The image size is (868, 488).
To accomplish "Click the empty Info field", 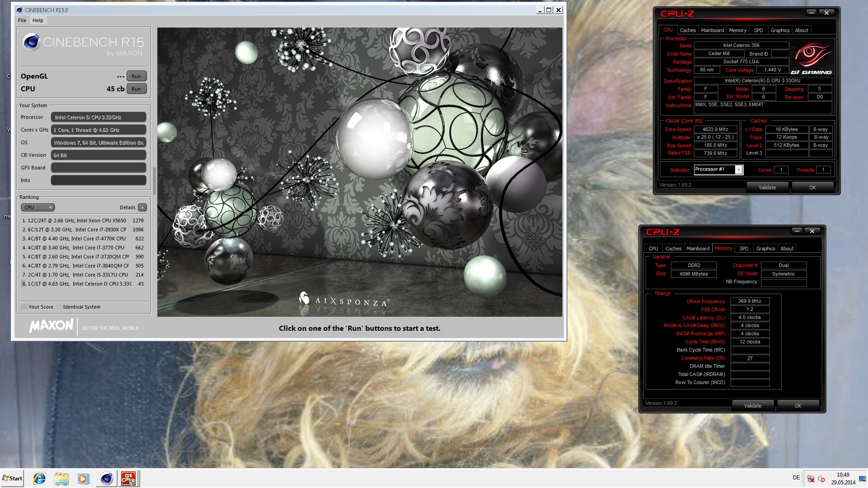I will pyautogui.click(x=99, y=180).
